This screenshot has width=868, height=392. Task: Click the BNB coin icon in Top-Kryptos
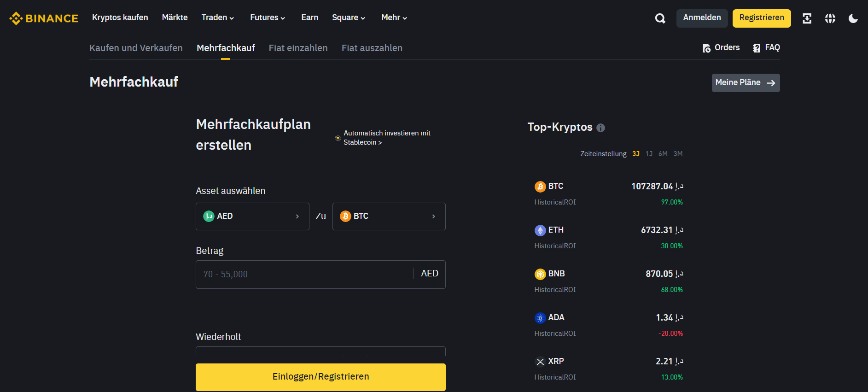pyautogui.click(x=540, y=274)
